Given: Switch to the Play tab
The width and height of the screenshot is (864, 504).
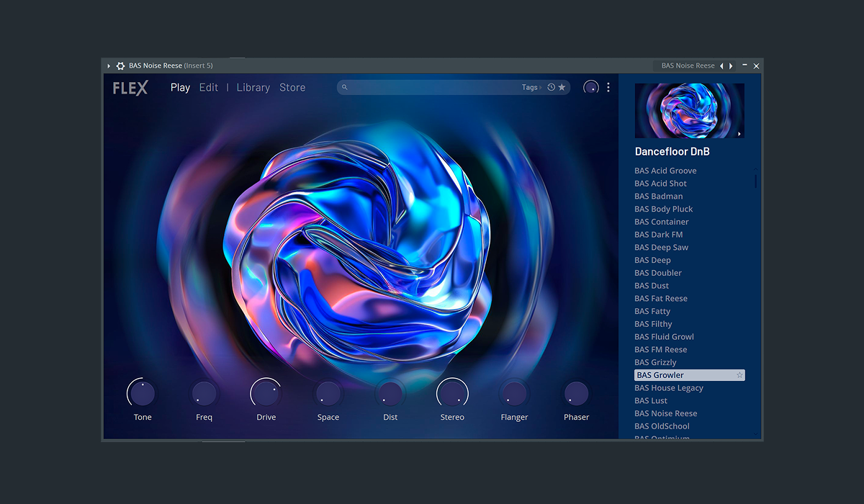Looking at the screenshot, I should point(180,88).
